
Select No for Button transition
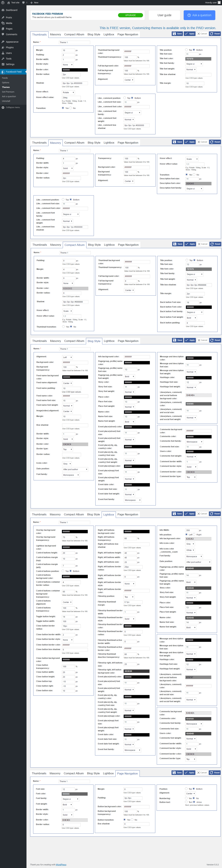132,819
